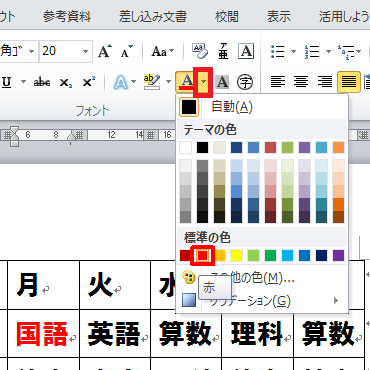Pick the theme orange swatch

click(x=339, y=147)
